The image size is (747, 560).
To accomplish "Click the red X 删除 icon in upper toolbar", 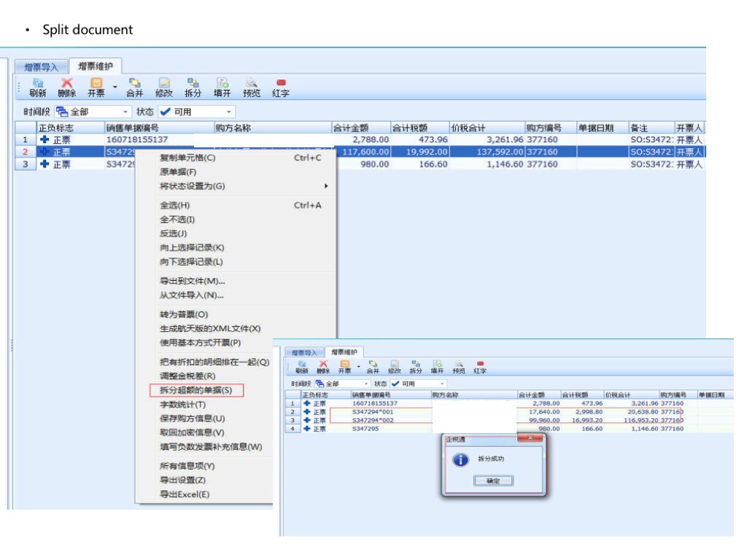I will click(x=67, y=87).
